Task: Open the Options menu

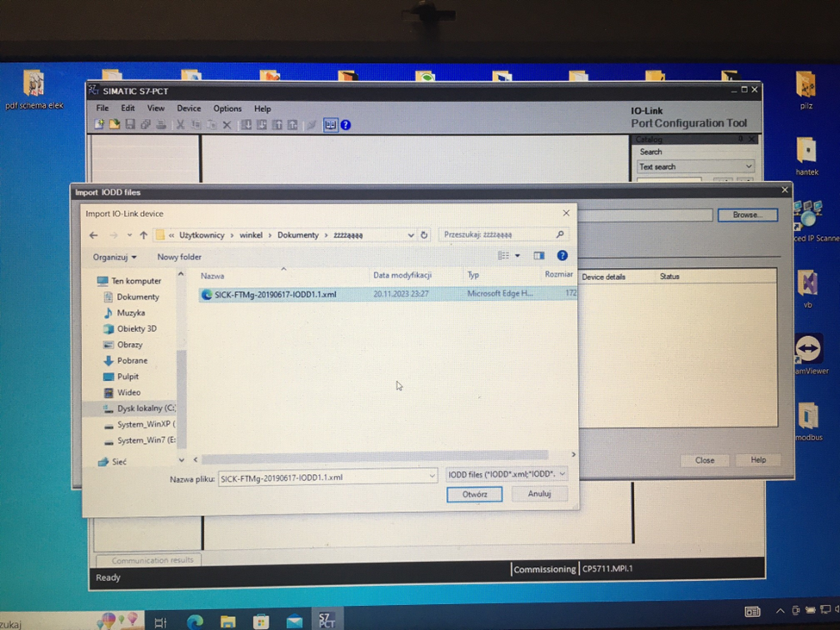Action: click(x=227, y=109)
